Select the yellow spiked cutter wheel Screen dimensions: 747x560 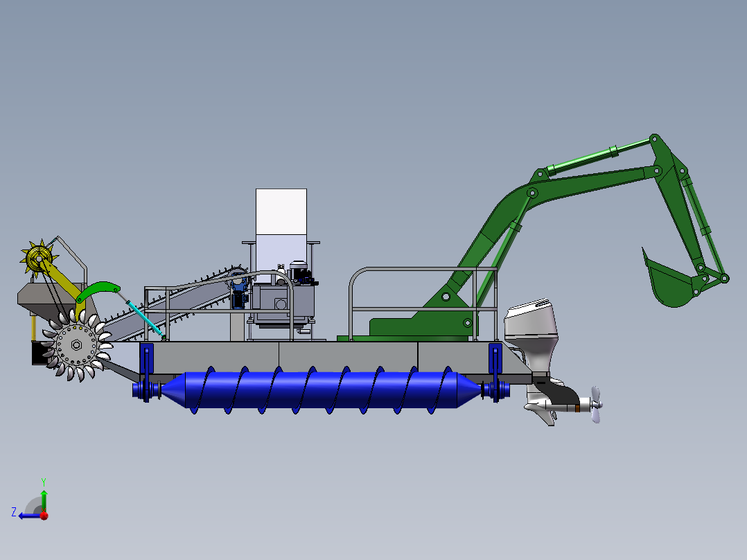39,259
